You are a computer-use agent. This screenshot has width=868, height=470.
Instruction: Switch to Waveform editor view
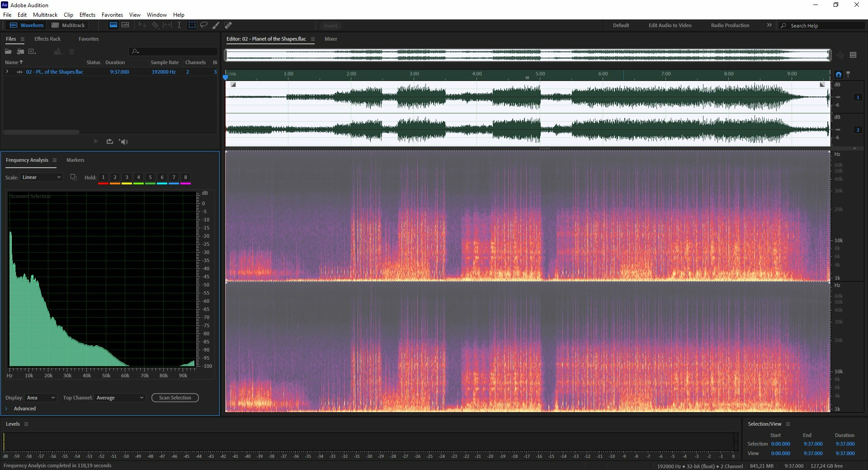pyautogui.click(x=27, y=25)
